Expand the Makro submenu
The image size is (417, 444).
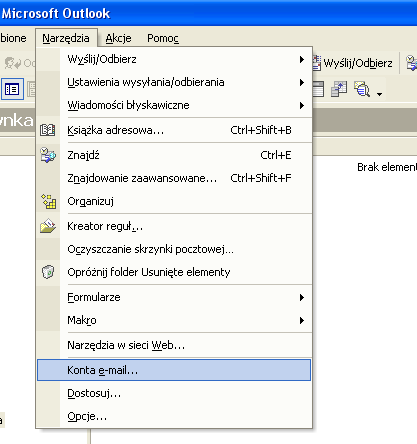174,320
